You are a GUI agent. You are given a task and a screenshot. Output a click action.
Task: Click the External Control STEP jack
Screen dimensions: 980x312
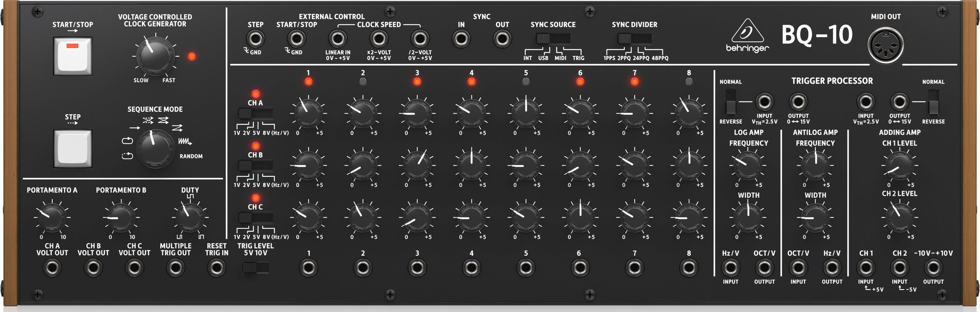[255, 39]
